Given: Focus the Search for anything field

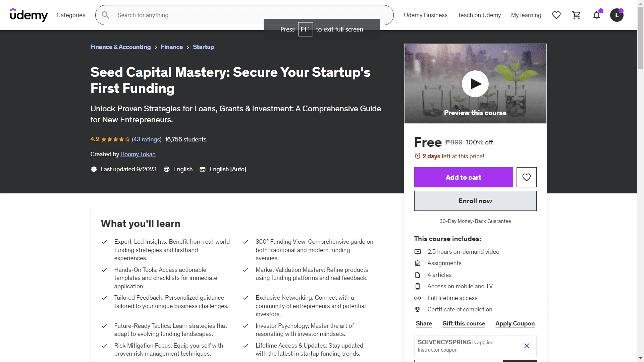Looking at the screenshot, I should (x=244, y=15).
